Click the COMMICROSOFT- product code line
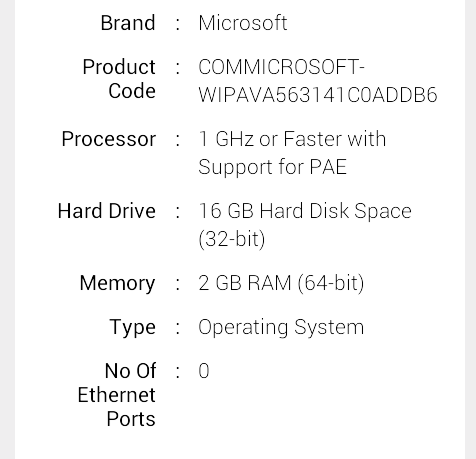 [x=281, y=67]
